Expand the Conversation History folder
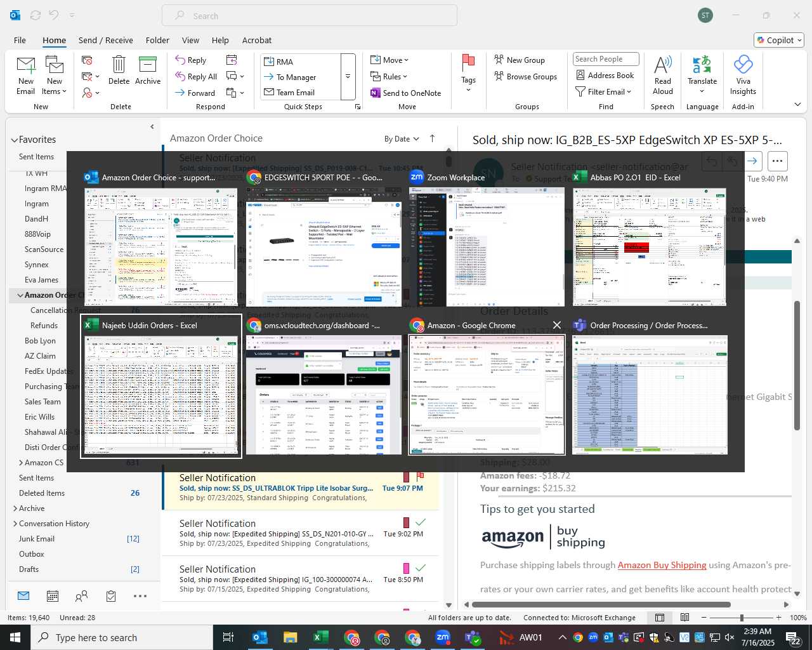The height and width of the screenshot is (650, 812). point(15,524)
